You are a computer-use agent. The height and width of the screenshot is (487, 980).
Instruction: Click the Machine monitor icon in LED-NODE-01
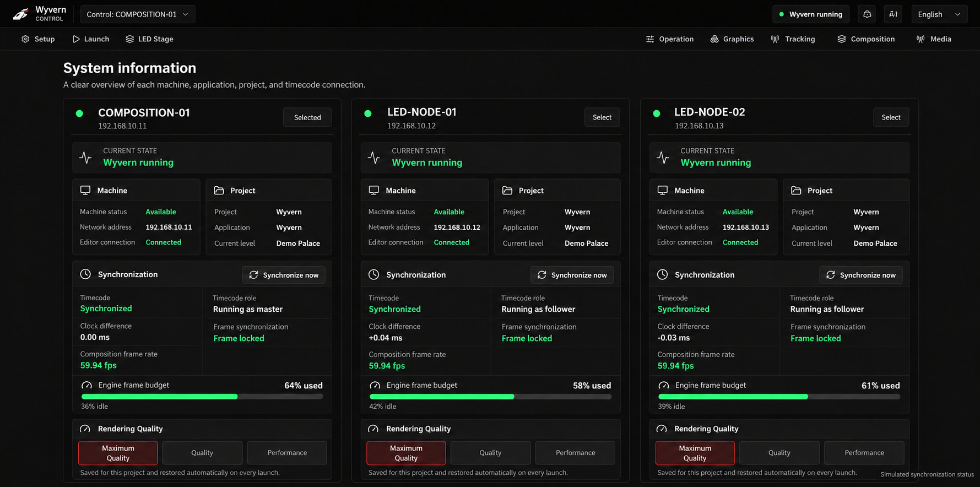374,190
